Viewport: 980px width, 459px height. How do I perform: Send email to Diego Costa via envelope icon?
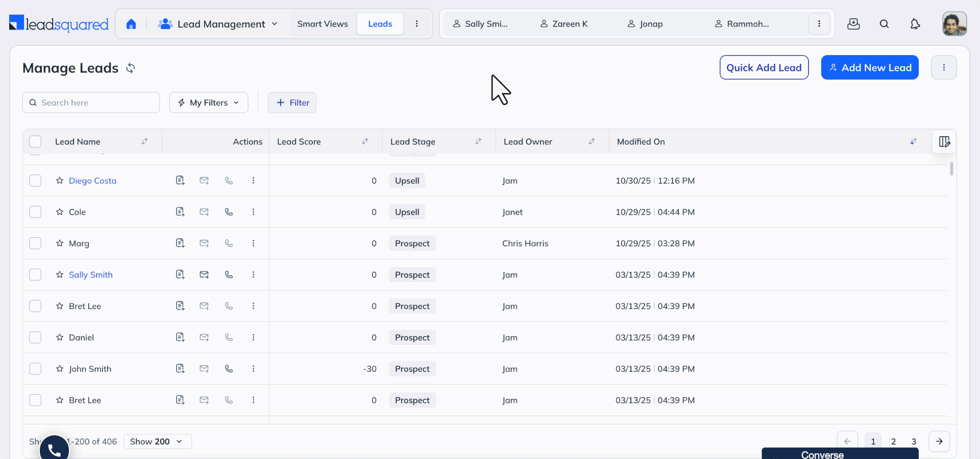tap(204, 181)
